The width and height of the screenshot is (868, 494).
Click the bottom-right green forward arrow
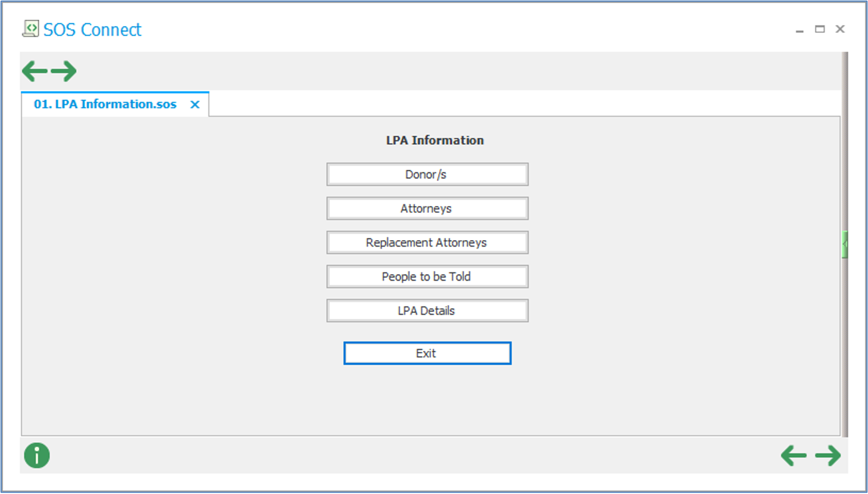coord(828,456)
